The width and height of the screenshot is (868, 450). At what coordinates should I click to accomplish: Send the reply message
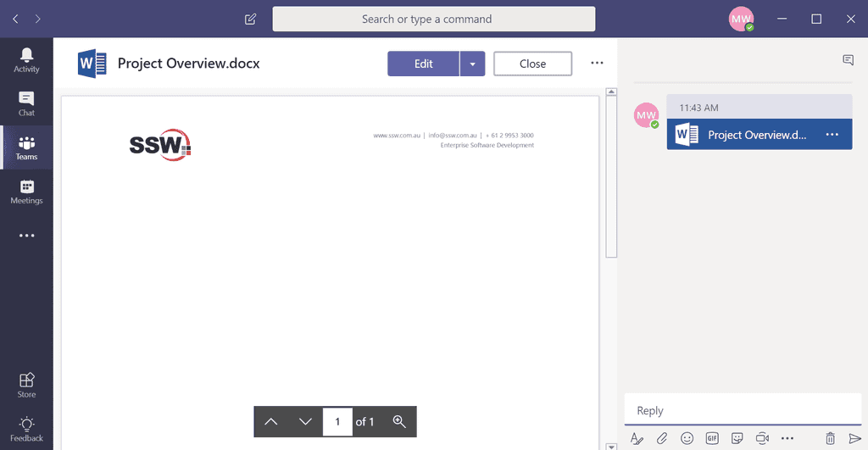tap(854, 438)
